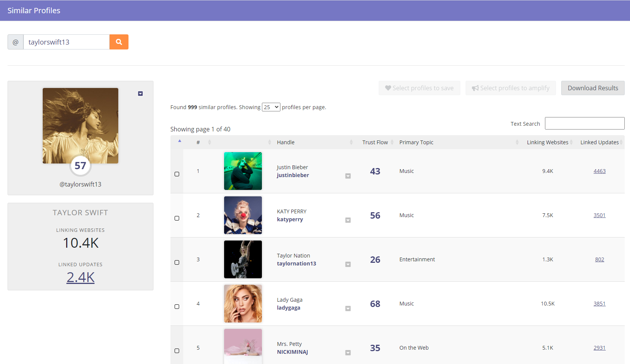
Task: Click the 57 trust flow badge
Action: (80, 166)
